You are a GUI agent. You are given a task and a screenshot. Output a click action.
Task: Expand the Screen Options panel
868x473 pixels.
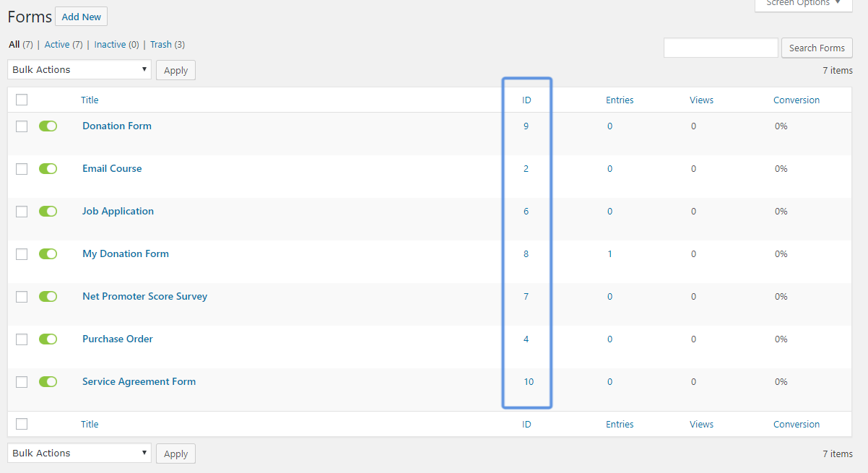[803, 4]
